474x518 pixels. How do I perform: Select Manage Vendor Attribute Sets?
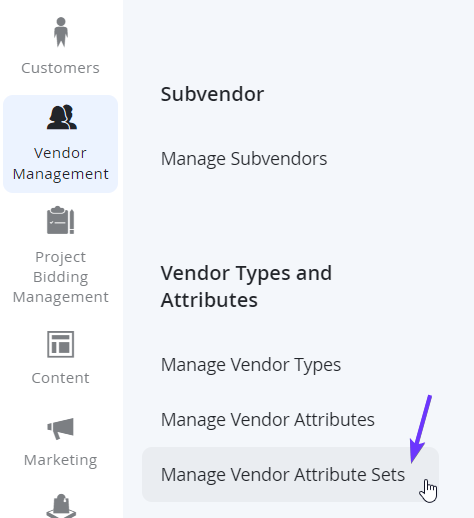(x=283, y=475)
